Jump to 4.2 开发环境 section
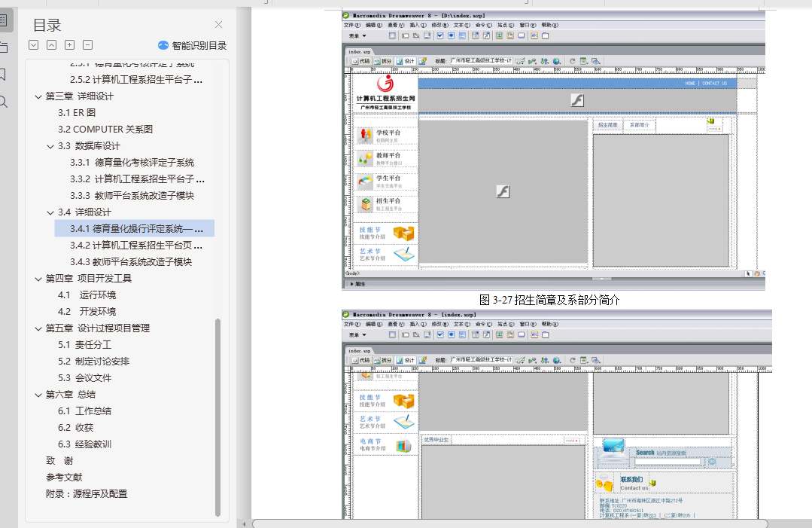The width and height of the screenshot is (812, 528). [x=87, y=312]
